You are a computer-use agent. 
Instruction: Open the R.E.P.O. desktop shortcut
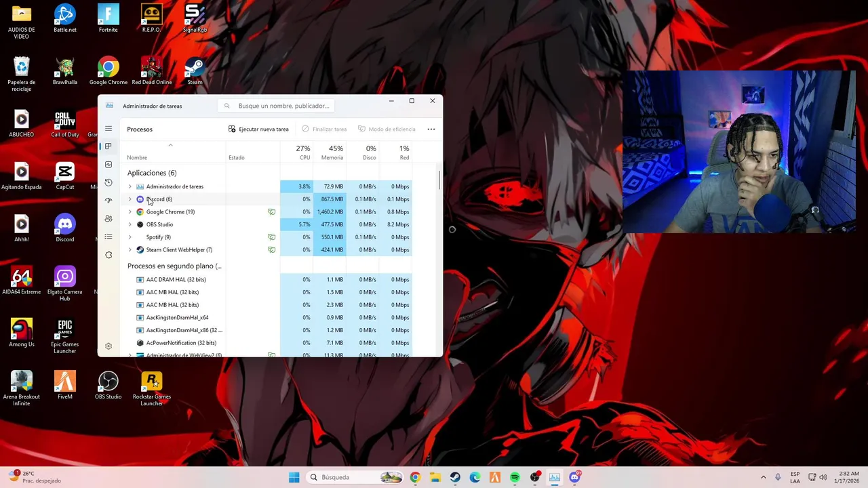[x=152, y=18]
